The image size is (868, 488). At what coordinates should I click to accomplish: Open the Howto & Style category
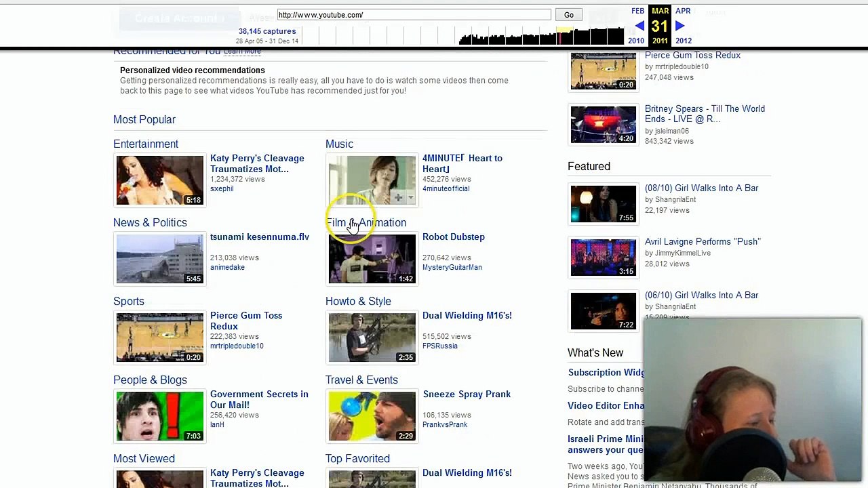point(358,301)
